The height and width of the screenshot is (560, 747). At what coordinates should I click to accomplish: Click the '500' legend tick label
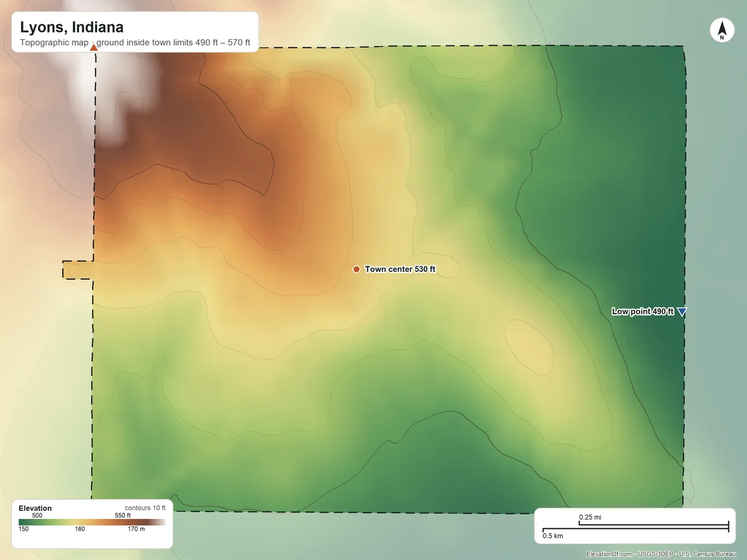point(37,515)
